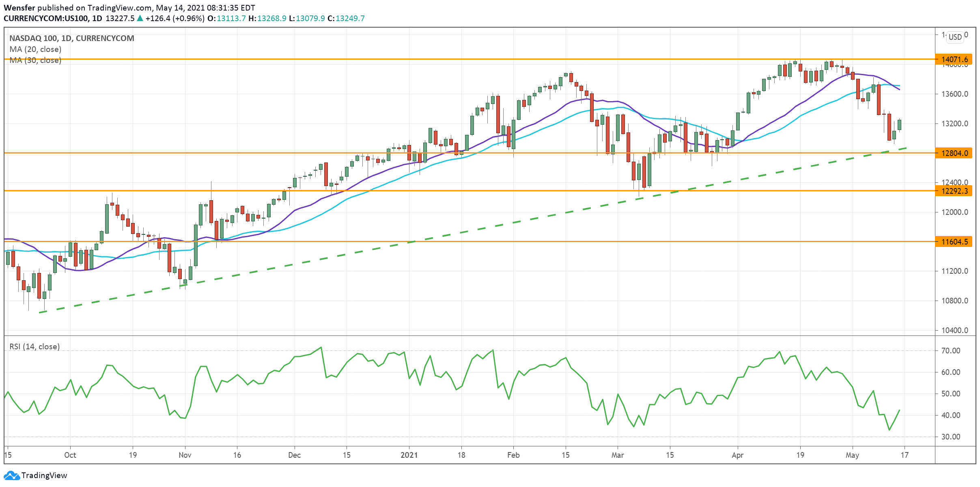Click the MA (30, close) indicator legend
This screenshot has width=980, height=487.
pos(35,60)
